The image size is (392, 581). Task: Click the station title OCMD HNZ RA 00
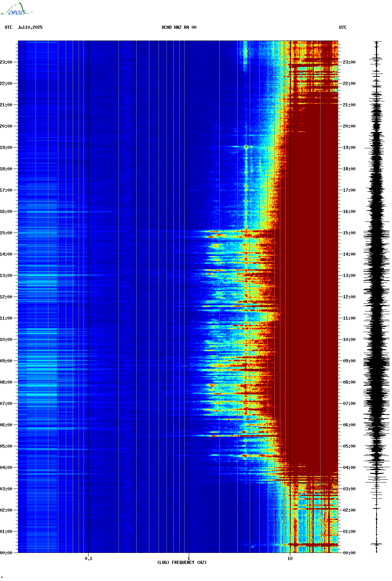point(179,27)
